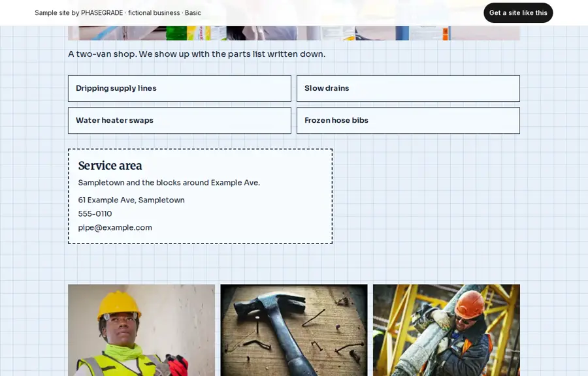Click the 61 Example Ave address line
Viewport: 588px width, 376px height.
131,200
